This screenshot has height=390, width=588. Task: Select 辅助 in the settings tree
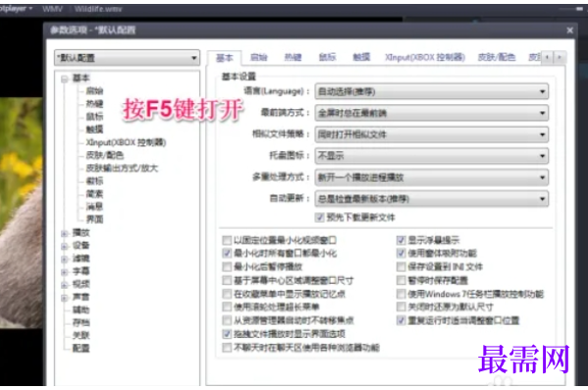tap(81, 310)
